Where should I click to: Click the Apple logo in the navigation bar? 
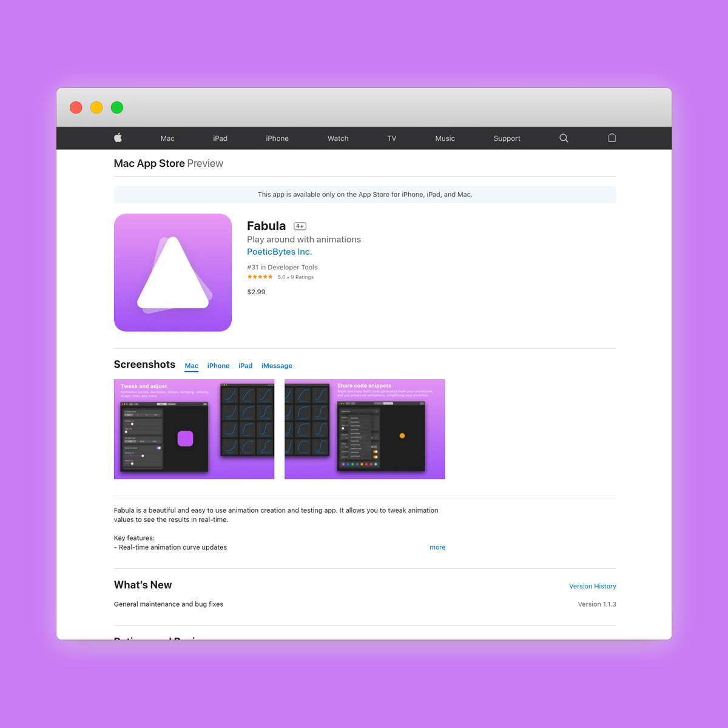pos(118,138)
